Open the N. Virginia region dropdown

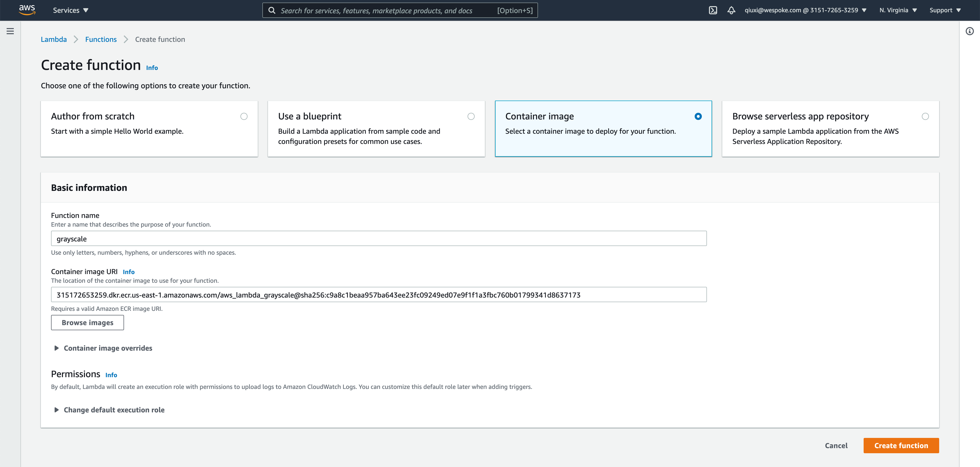(898, 10)
